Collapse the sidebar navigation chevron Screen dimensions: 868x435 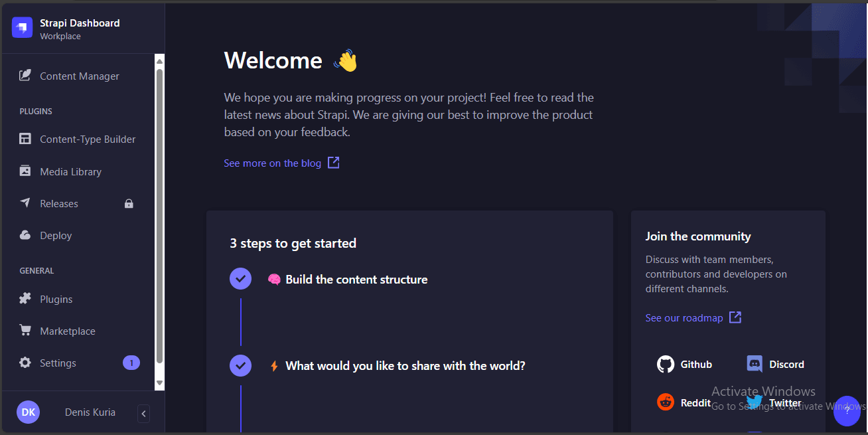143,414
